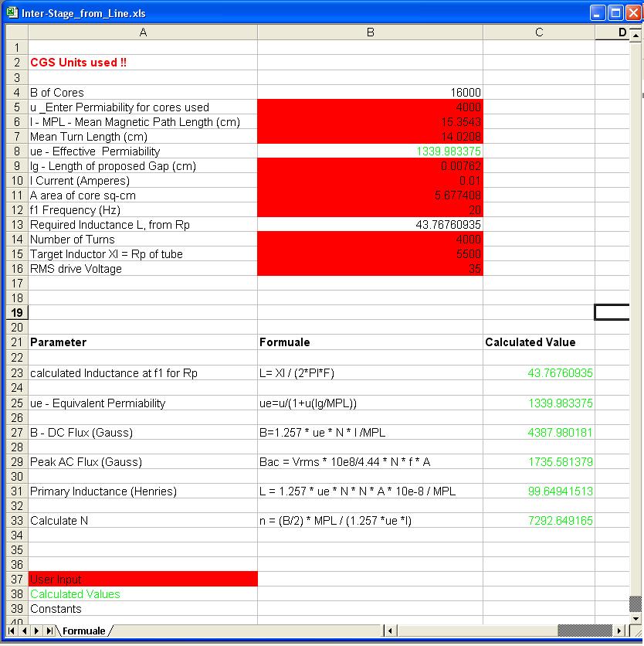Select row 21 header
Viewport: 644px width, 646px height.
17,342
